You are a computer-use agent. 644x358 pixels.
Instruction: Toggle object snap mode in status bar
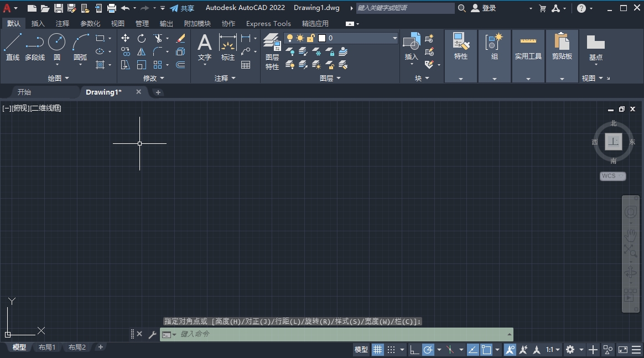click(487, 349)
